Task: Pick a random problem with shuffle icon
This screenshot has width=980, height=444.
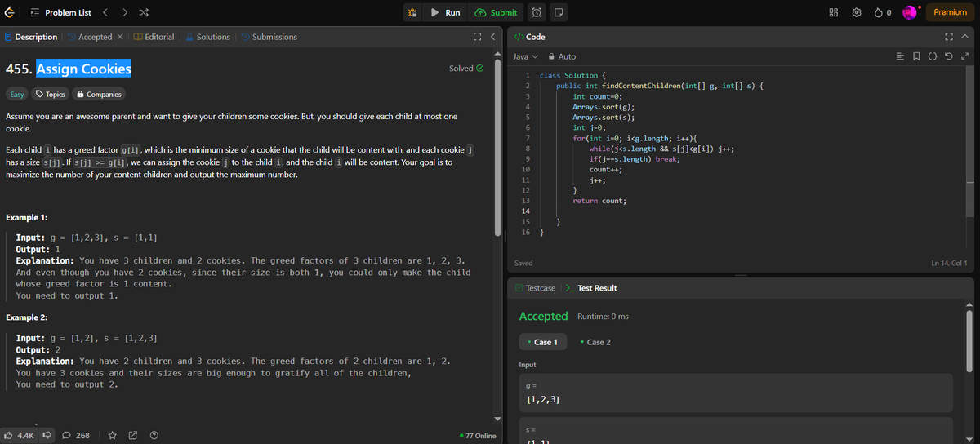Action: pos(144,12)
